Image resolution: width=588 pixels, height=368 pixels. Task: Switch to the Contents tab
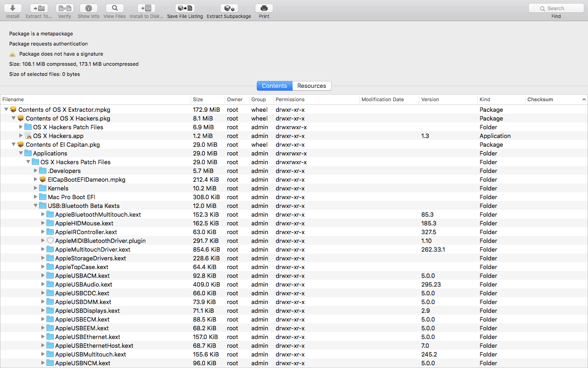275,86
